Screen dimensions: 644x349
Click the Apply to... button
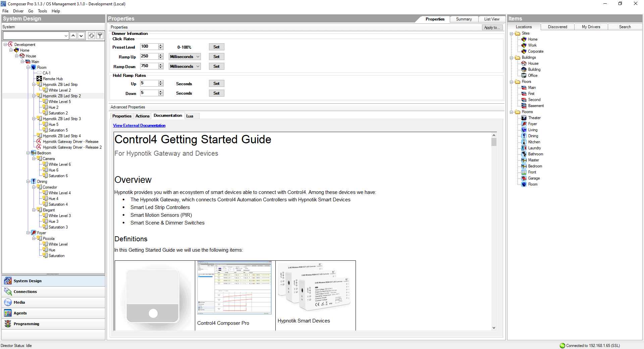coord(492,28)
